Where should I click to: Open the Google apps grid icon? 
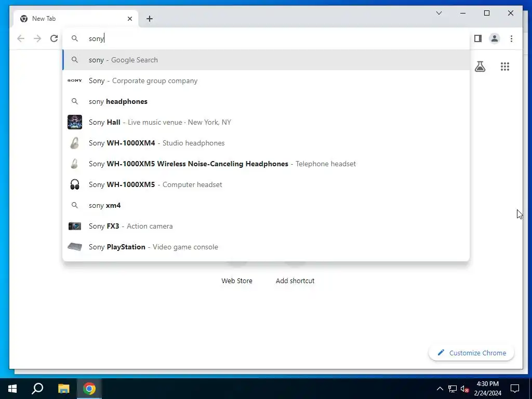(505, 66)
